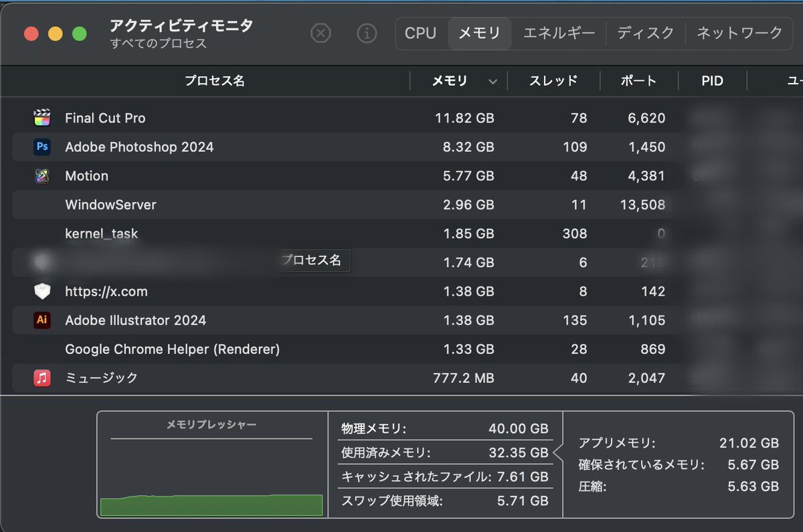803x532 pixels.
Task: Open the エネルギー tab
Action: point(559,33)
